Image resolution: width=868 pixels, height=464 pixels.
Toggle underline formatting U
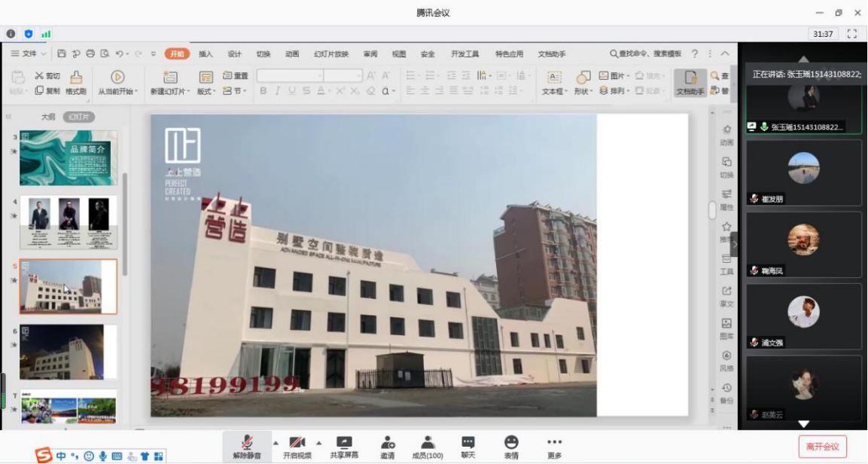pyautogui.click(x=292, y=91)
